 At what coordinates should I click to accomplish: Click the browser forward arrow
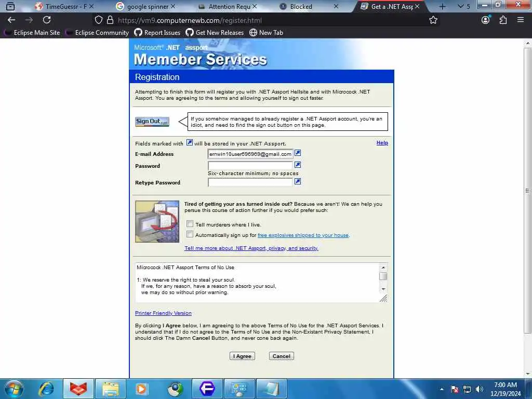click(29, 20)
